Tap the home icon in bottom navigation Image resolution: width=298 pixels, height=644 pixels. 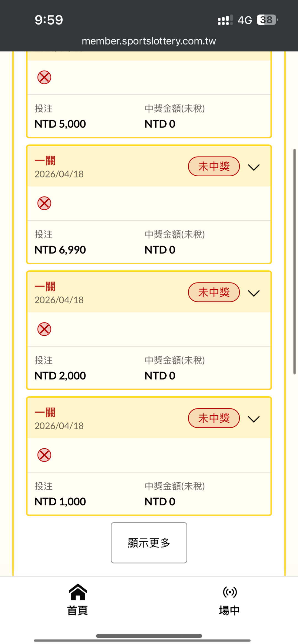(78, 592)
